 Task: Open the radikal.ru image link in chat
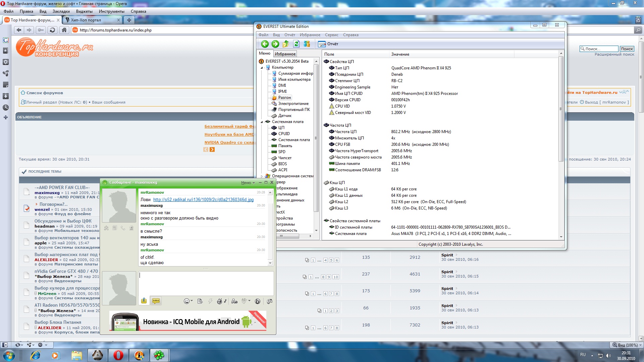[203, 200]
